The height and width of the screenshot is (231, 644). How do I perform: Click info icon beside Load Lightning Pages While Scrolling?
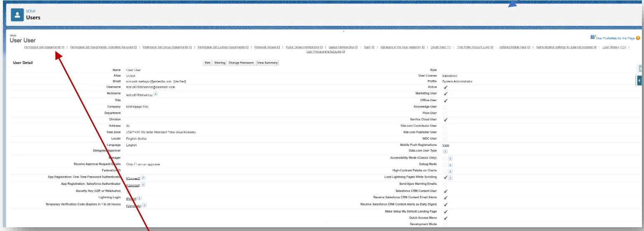(x=450, y=178)
